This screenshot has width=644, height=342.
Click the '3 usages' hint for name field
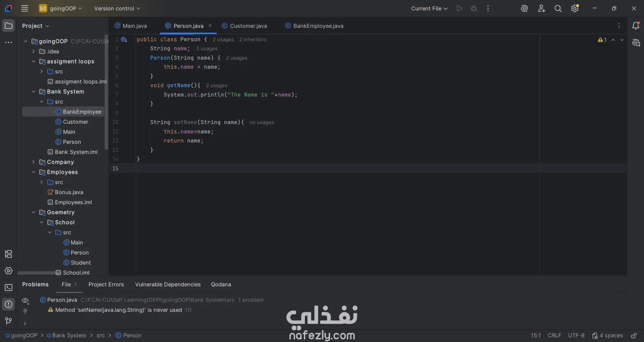pos(207,49)
